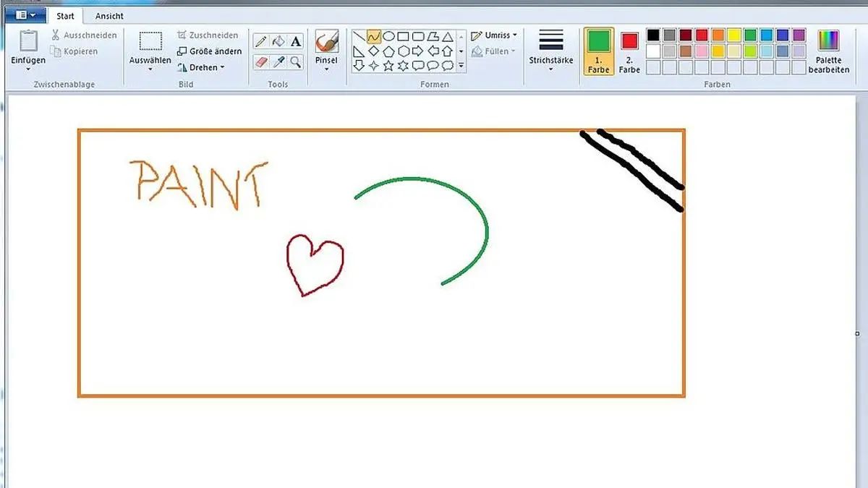Switch to the 2. Farbe color slot
This screenshot has height=488, width=868.
pyautogui.click(x=629, y=51)
